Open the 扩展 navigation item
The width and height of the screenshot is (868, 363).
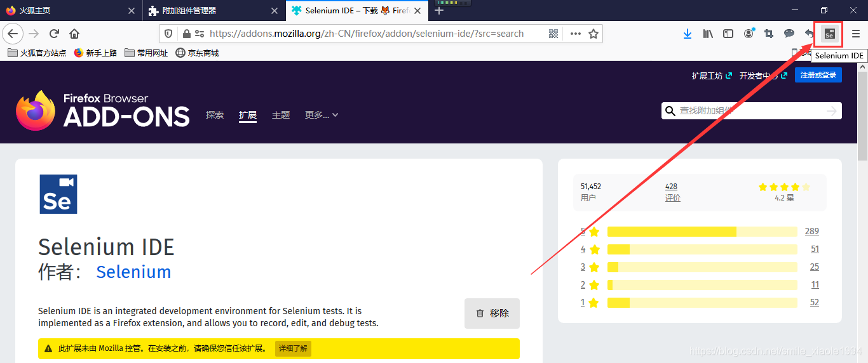[x=248, y=115]
